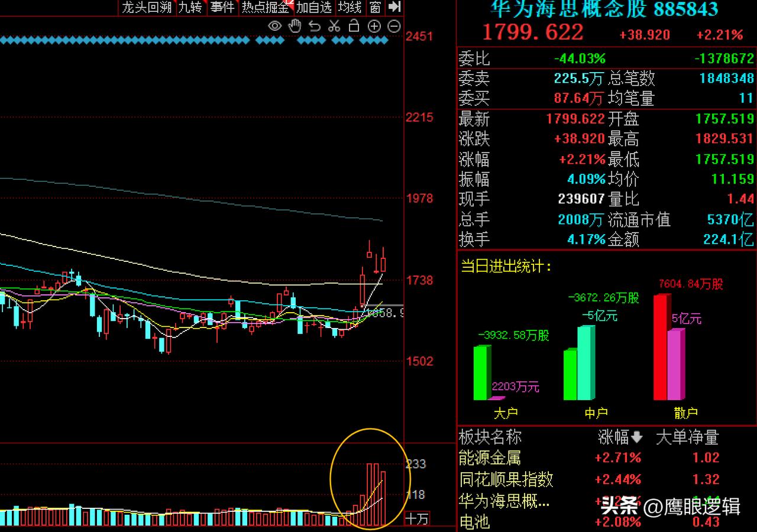757x532 pixels.
Task: Click the 2451 price axis label
Action: (419, 36)
